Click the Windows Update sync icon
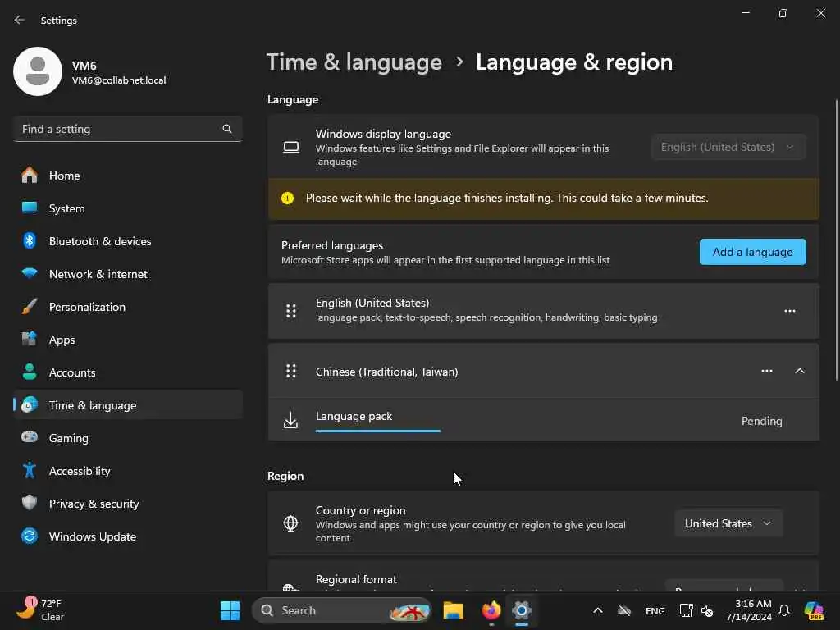 pyautogui.click(x=30, y=536)
